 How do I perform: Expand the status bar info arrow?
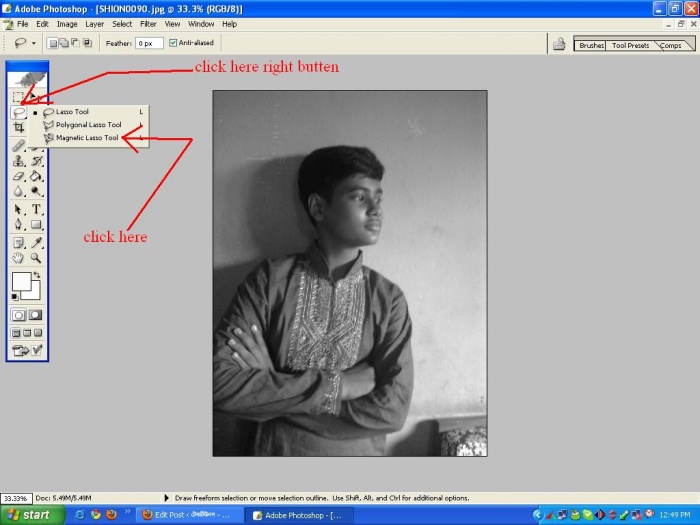click(x=166, y=497)
